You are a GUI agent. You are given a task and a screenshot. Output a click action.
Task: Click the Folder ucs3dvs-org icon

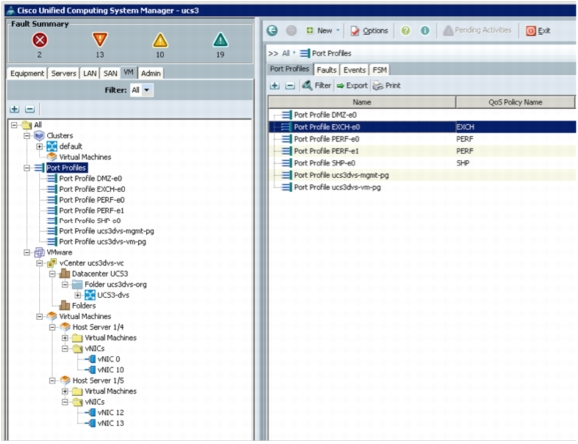(x=77, y=284)
